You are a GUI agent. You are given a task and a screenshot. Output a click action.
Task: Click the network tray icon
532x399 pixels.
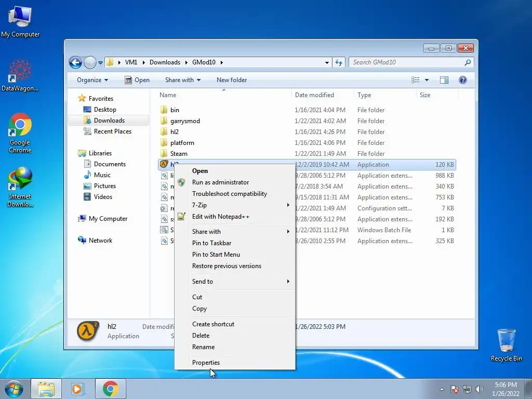tap(467, 389)
